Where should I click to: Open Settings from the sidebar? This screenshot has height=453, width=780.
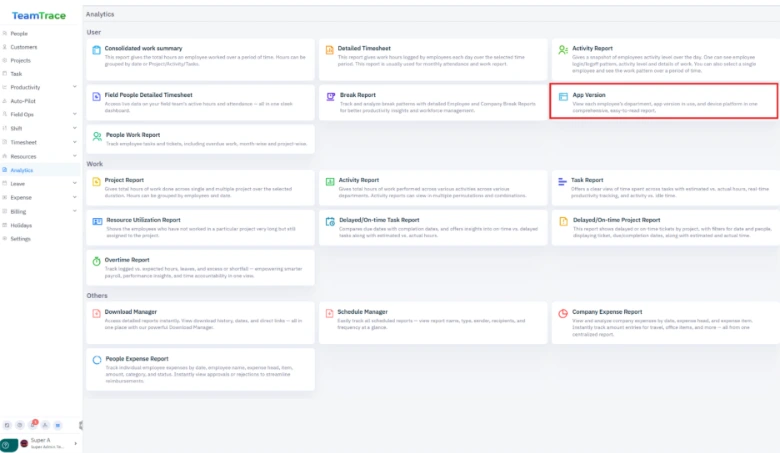tap(20, 239)
